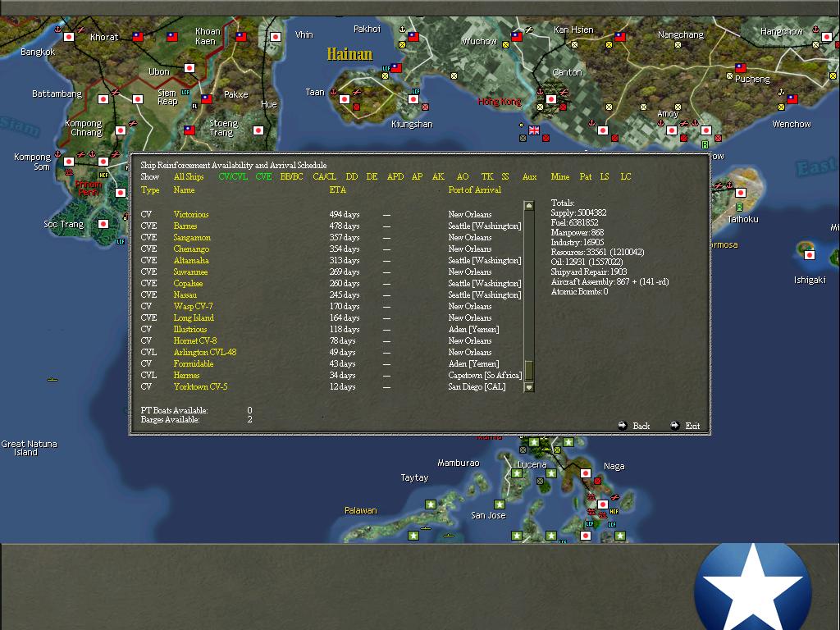Click the scrollbar down arrow on the ship list
This screenshot has height=630, width=840.
pyautogui.click(x=529, y=388)
